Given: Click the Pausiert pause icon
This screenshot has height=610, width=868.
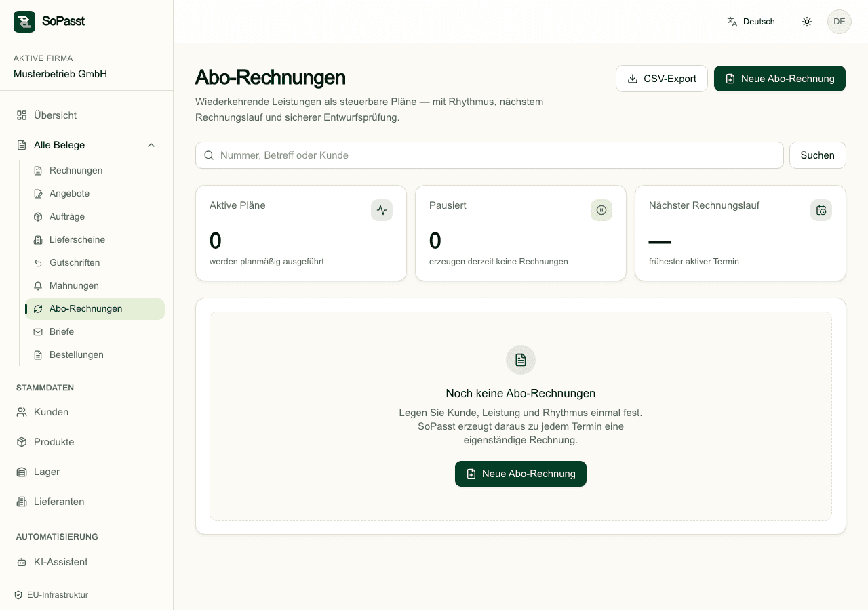Looking at the screenshot, I should (x=601, y=210).
